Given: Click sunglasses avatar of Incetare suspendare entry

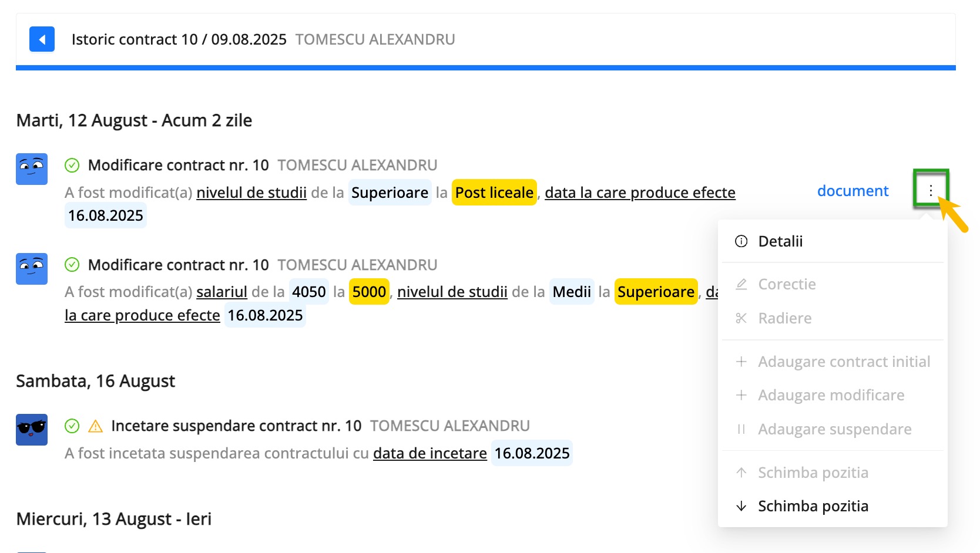Looking at the screenshot, I should pyautogui.click(x=32, y=430).
